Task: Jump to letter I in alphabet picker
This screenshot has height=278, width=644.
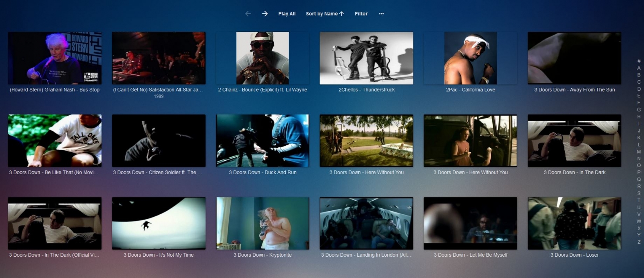Action: click(x=639, y=124)
